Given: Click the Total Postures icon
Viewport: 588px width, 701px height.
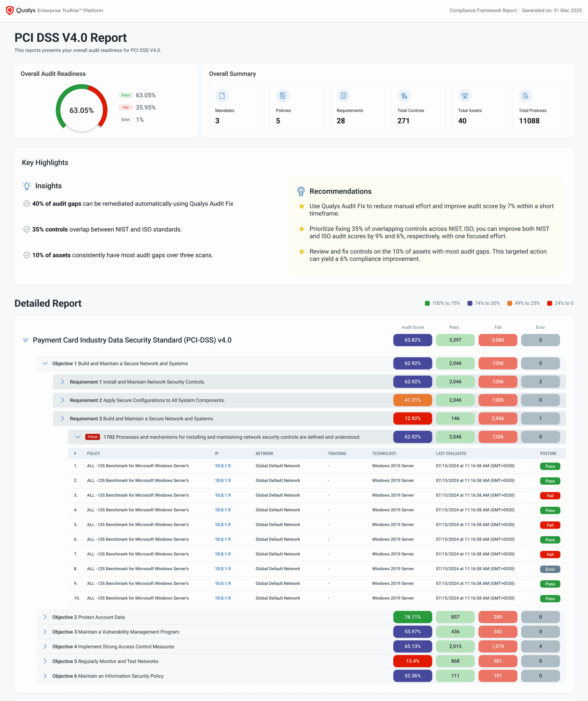Looking at the screenshot, I should coord(525,96).
